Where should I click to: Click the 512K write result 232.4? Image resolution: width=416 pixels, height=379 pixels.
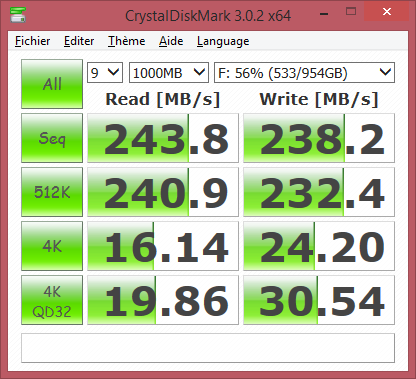pos(319,192)
